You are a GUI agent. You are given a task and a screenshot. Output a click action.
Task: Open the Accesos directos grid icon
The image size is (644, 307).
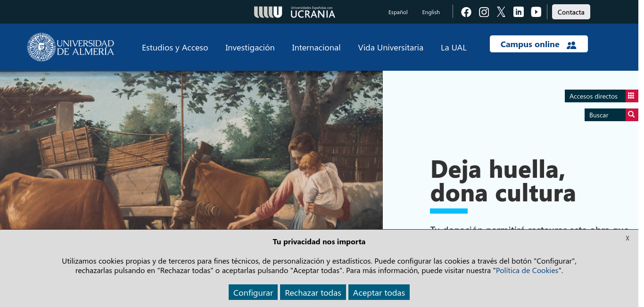tap(632, 96)
